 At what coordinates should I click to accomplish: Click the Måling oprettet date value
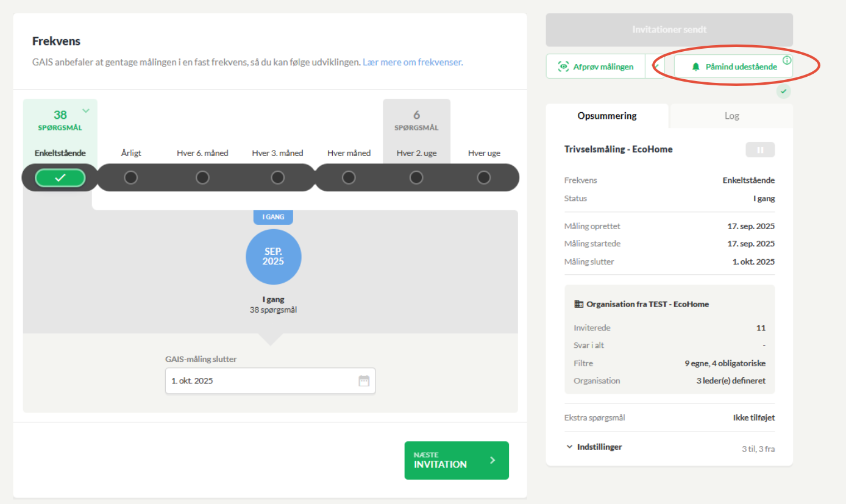751,226
